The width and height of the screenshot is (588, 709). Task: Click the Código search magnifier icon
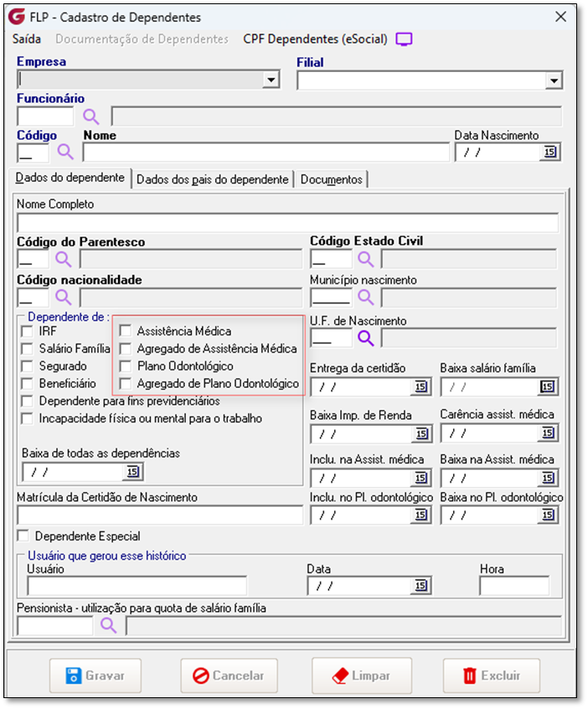click(x=65, y=152)
